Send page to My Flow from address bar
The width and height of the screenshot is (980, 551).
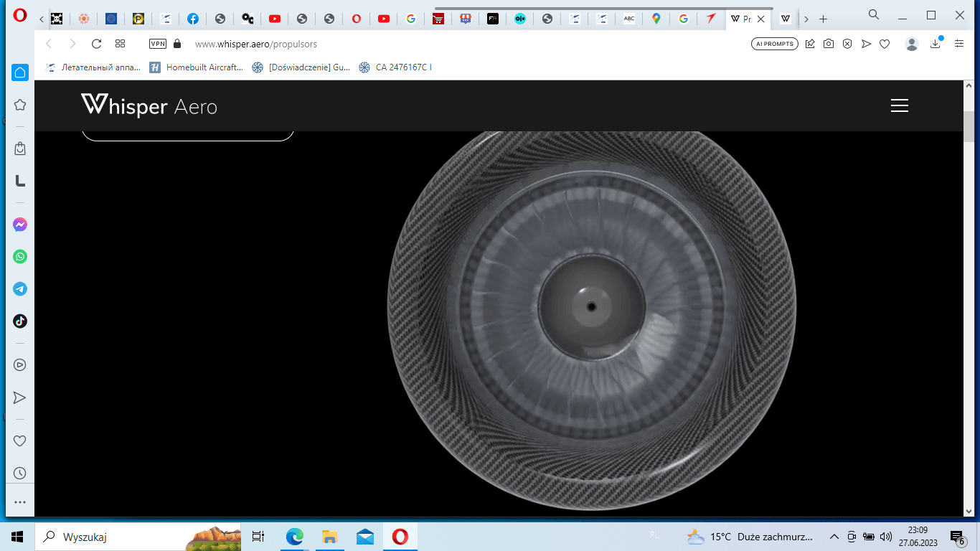pyautogui.click(x=866, y=44)
